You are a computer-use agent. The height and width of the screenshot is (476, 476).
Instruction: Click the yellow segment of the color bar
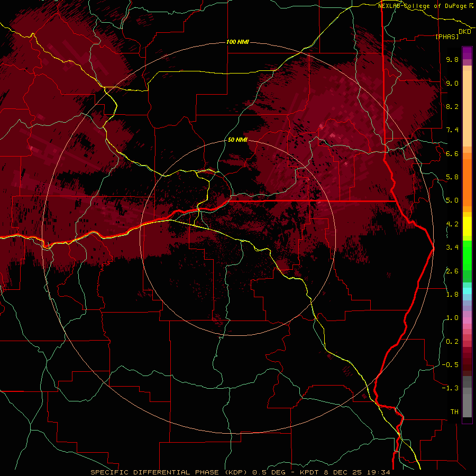pos(467,226)
